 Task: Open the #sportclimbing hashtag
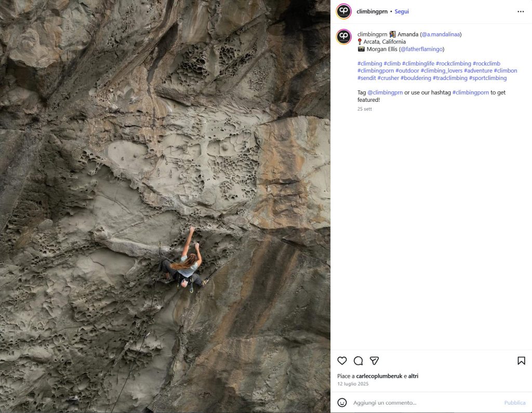tap(488, 78)
